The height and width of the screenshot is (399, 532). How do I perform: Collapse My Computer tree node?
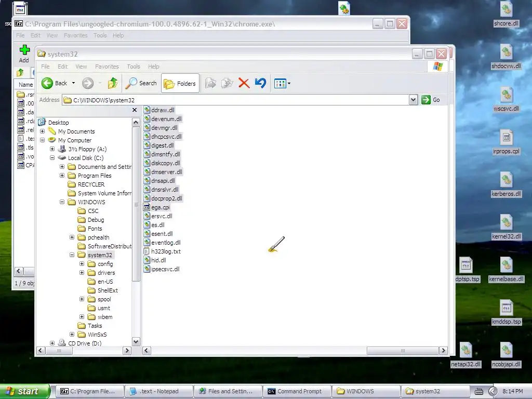(43, 140)
